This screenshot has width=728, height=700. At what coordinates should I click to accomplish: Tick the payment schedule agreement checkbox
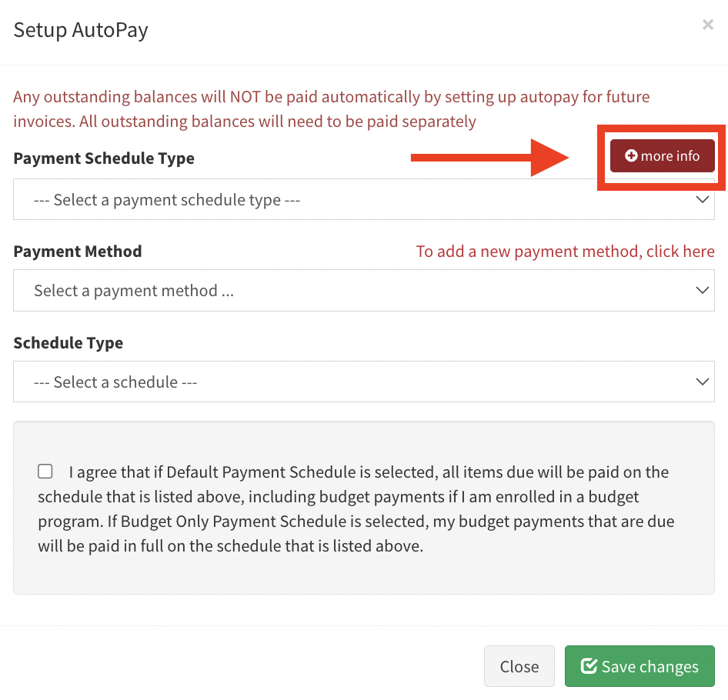45,472
